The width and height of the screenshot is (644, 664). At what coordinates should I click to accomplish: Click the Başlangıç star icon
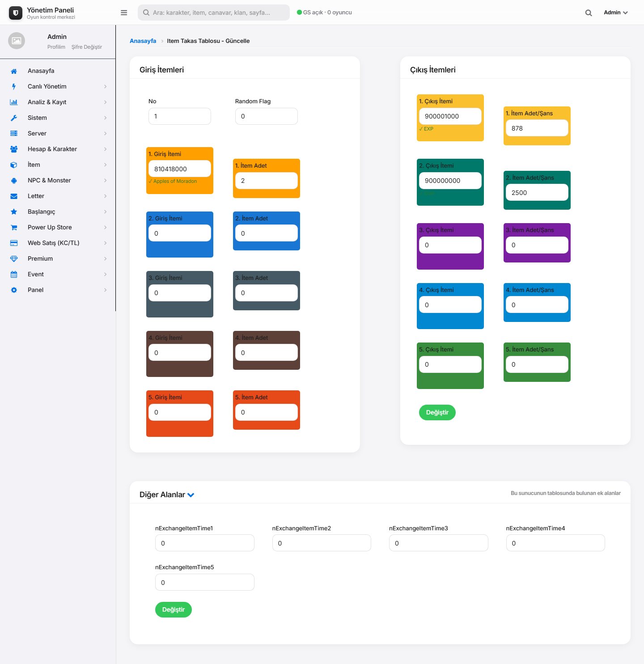[x=14, y=212]
